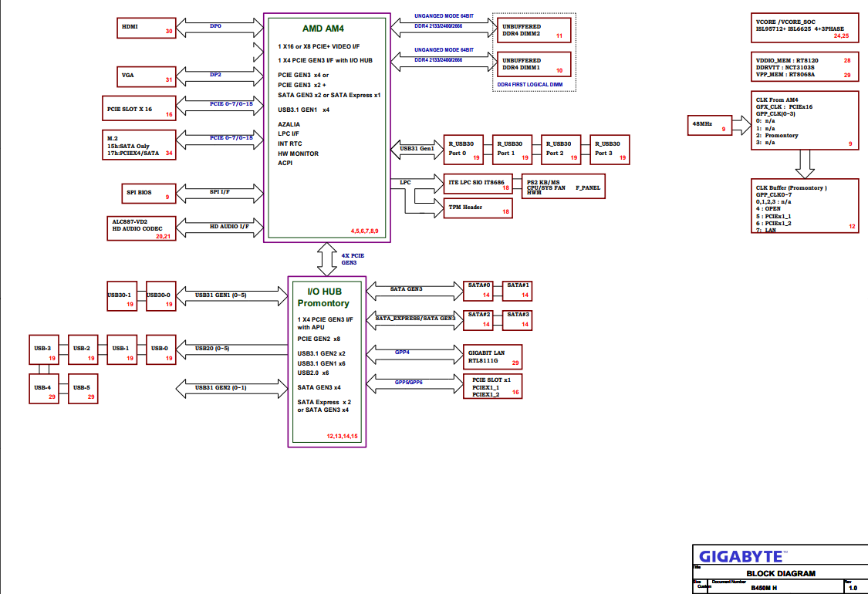Click the USB31 GEN2 (0-1) arrow label
The image size is (868, 594).
click(x=221, y=387)
